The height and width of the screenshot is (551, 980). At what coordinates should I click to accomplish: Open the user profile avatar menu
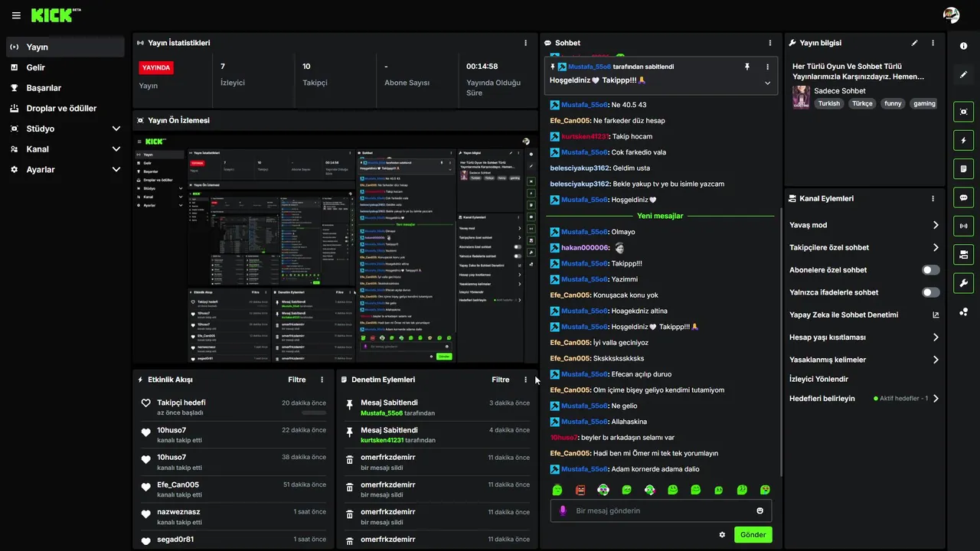pyautogui.click(x=952, y=15)
